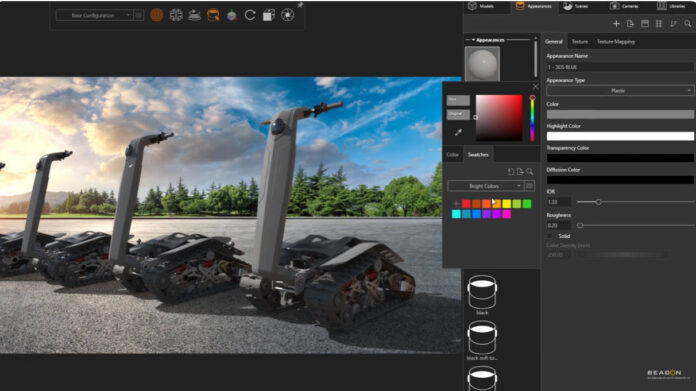Click the colored axis move tool icon
The image size is (696, 391).
click(x=232, y=16)
